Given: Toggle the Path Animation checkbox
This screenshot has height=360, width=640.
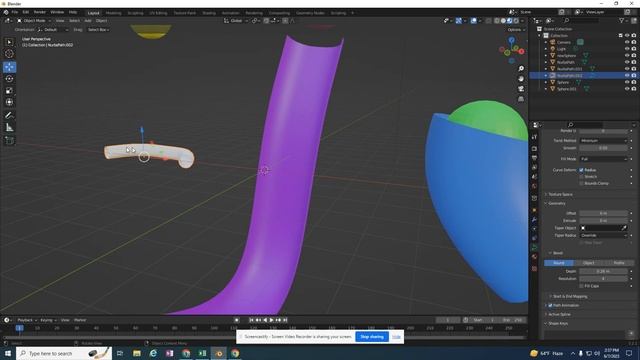Looking at the screenshot, I should [x=550, y=305].
